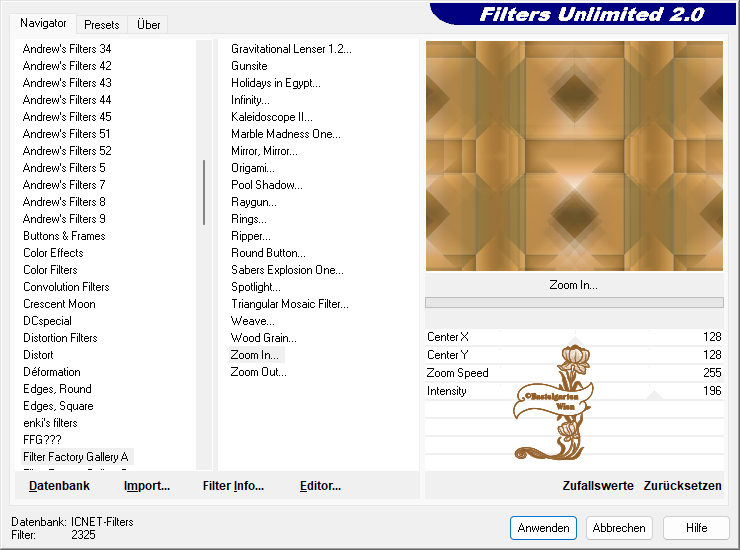Choose Holidays in Egypt... filter
The width and height of the screenshot is (740, 550).
click(276, 83)
